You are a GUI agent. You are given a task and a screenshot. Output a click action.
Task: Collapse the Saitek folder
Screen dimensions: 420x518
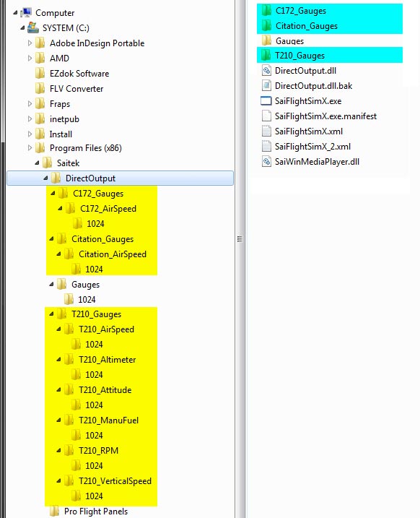tap(37, 163)
